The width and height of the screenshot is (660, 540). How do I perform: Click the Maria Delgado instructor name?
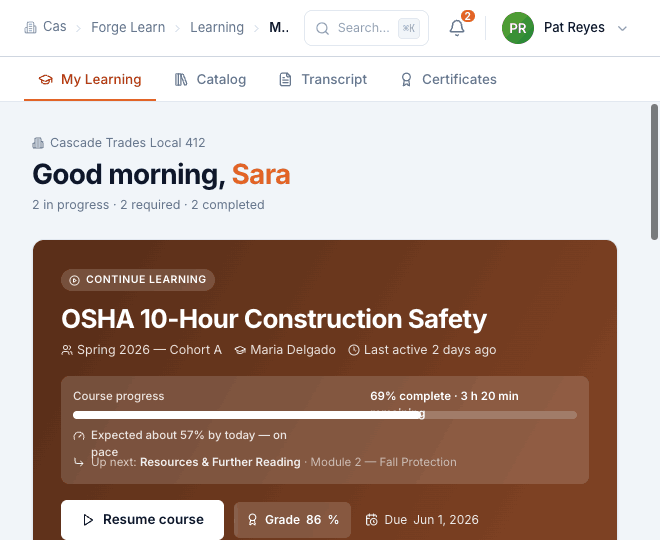pyautogui.click(x=293, y=350)
